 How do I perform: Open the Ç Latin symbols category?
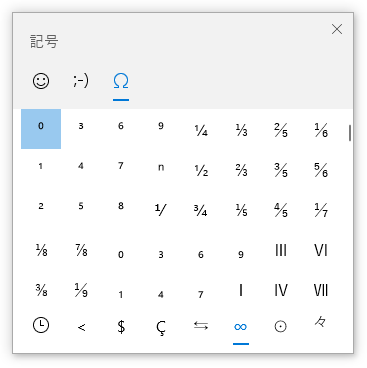[x=161, y=327]
